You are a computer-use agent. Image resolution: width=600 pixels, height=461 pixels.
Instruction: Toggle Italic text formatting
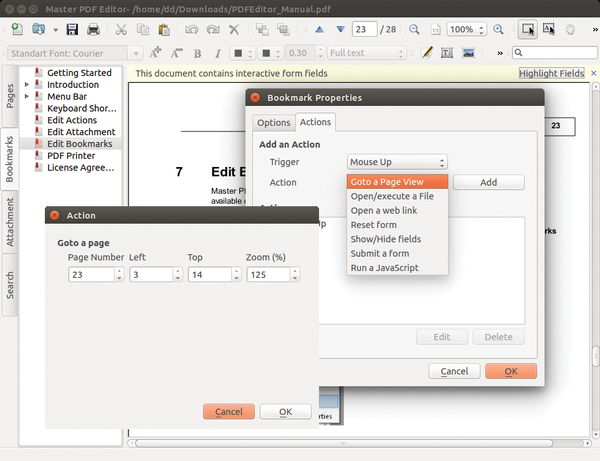tap(217, 53)
